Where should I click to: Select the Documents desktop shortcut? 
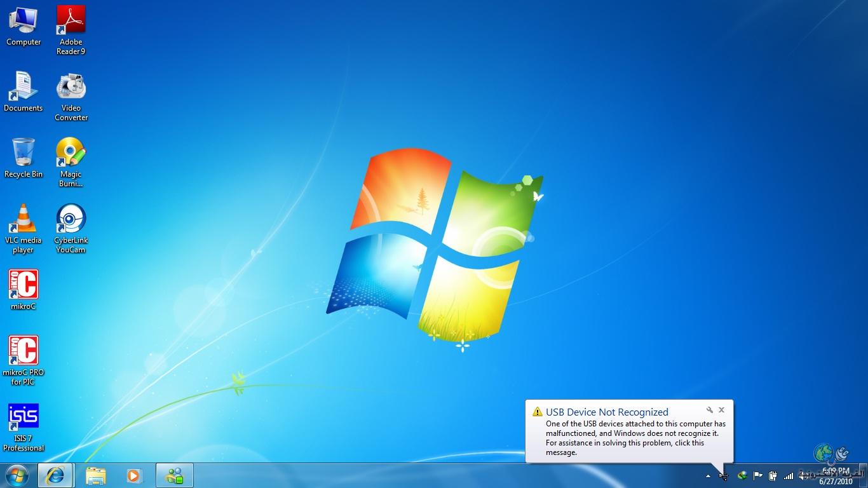[24, 92]
